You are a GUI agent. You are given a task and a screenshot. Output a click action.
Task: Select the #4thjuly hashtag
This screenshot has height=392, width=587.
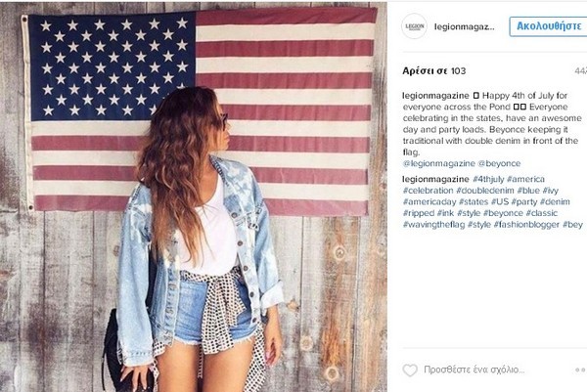[488, 179]
